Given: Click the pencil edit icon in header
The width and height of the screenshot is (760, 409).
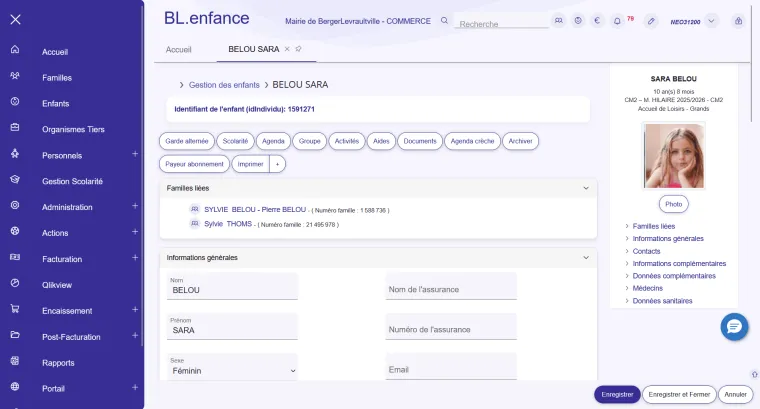Looking at the screenshot, I should (x=651, y=21).
